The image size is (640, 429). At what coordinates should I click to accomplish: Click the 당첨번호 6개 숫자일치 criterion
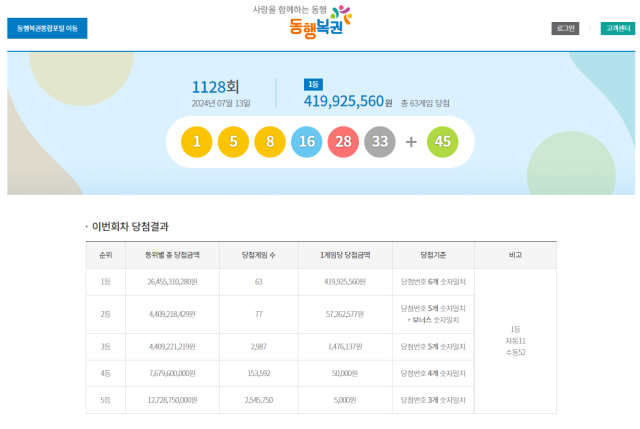pyautogui.click(x=433, y=282)
